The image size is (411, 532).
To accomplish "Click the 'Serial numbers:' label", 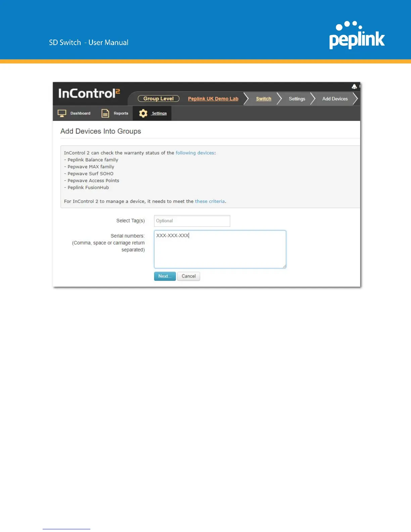I will [128, 236].
